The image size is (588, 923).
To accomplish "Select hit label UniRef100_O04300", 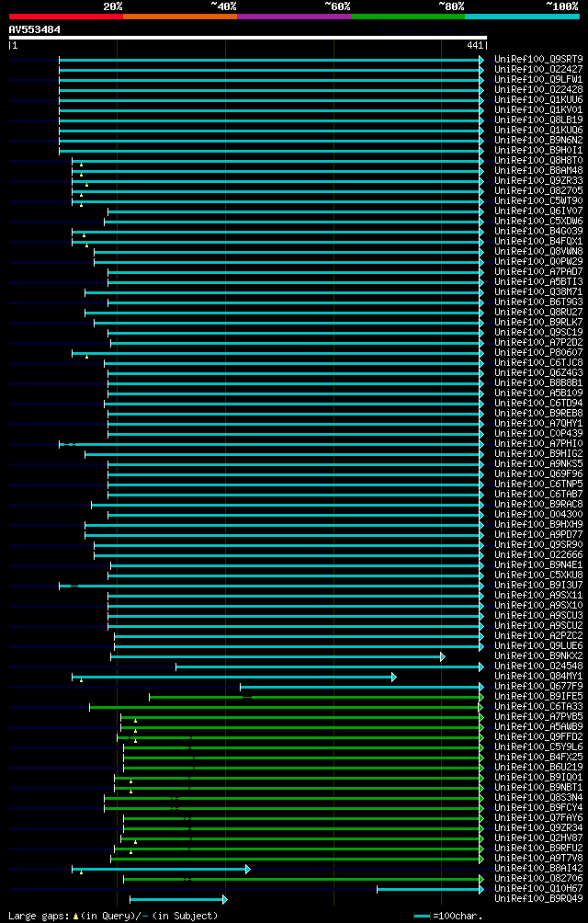I will coord(538,515).
